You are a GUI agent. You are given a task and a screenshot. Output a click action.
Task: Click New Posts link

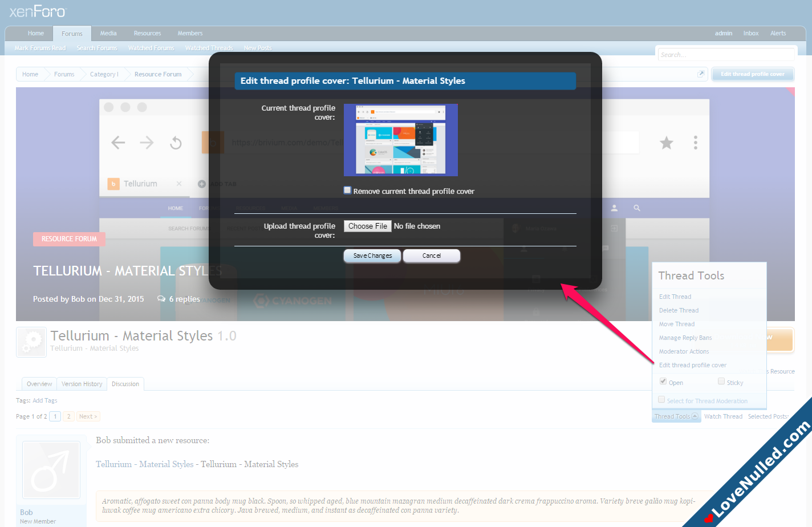[258, 48]
